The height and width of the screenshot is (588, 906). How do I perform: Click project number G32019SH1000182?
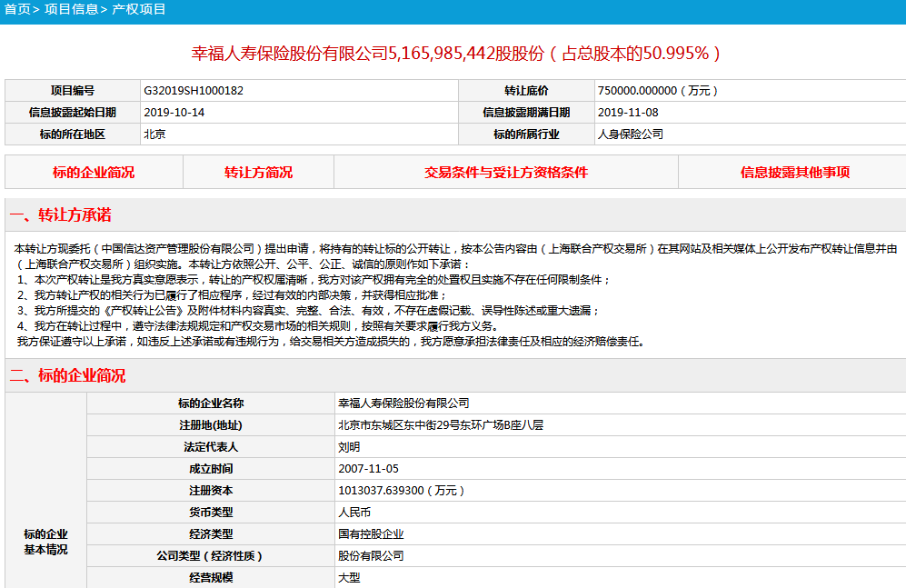[x=194, y=91]
